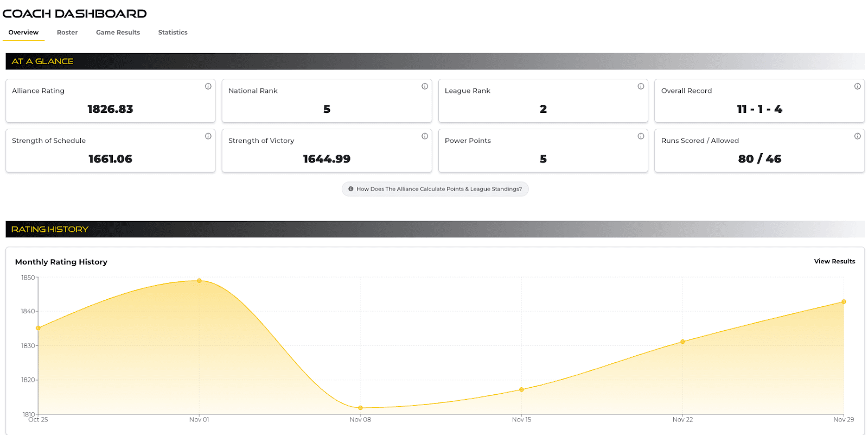Open info icon on Alliance Rating card

click(208, 86)
